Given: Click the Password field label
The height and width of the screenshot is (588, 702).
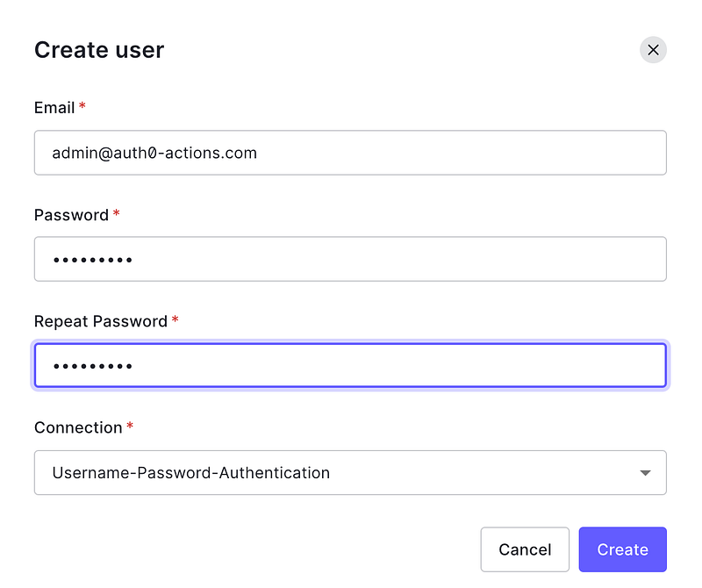Looking at the screenshot, I should click(71, 215).
